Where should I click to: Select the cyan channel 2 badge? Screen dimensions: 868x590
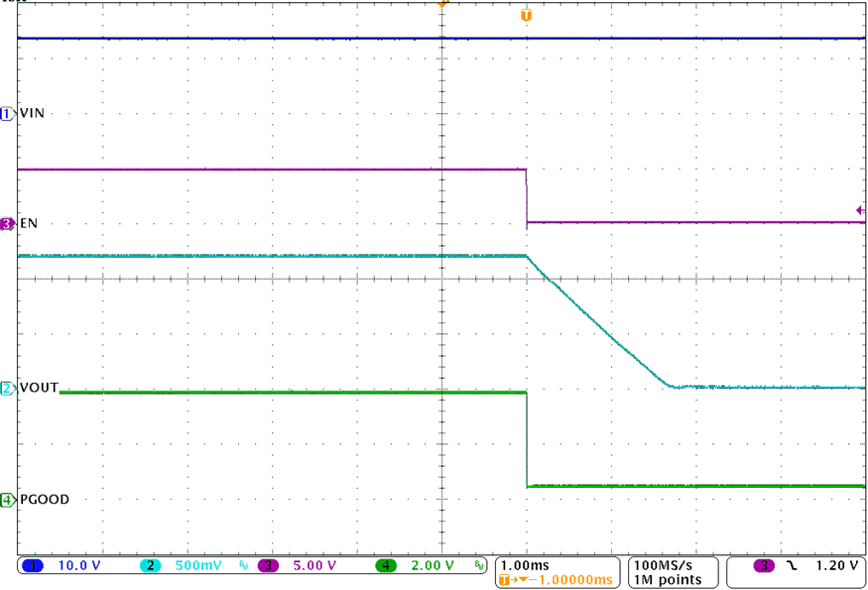(x=151, y=565)
